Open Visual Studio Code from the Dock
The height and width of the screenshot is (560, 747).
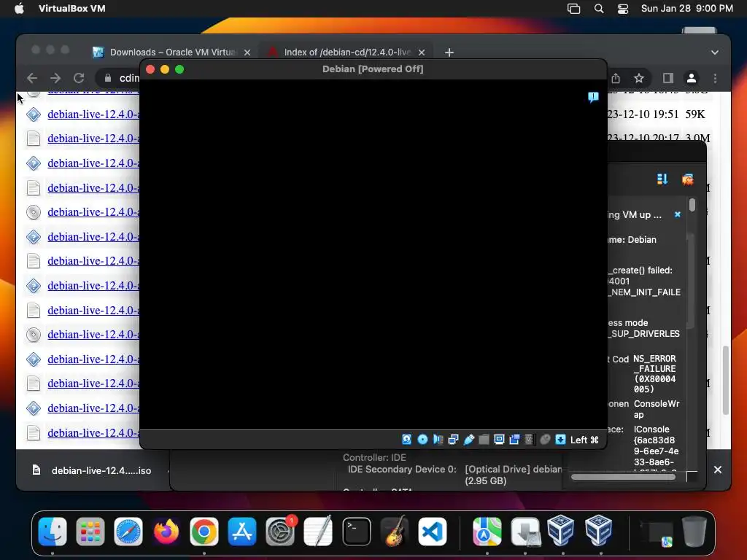(433, 532)
